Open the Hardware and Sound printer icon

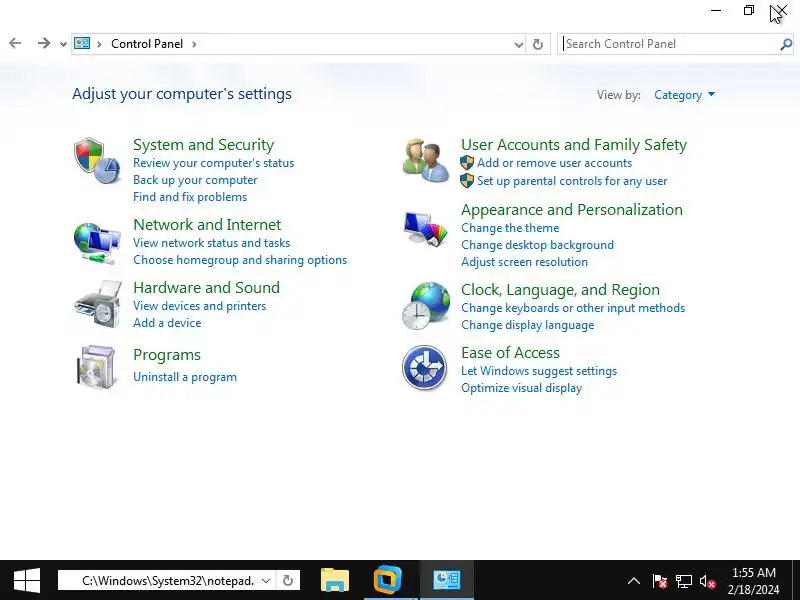click(97, 304)
